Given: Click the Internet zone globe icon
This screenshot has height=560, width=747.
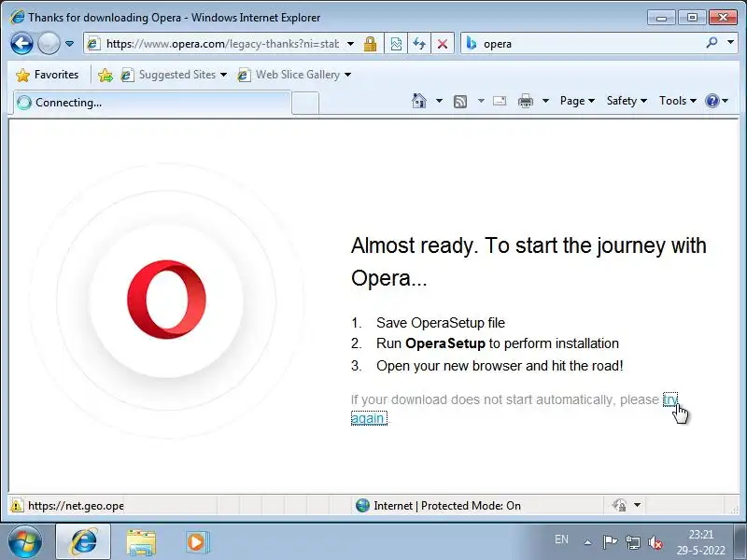Looking at the screenshot, I should 362,505.
